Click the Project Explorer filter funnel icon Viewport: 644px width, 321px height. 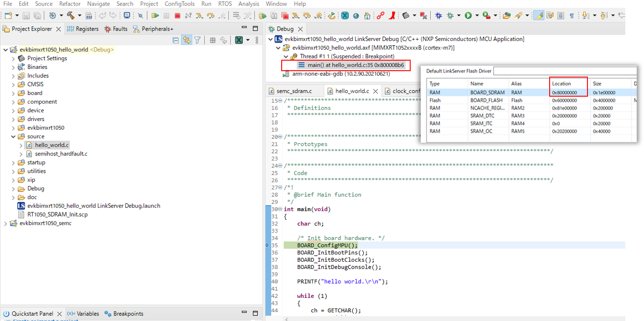(197, 40)
